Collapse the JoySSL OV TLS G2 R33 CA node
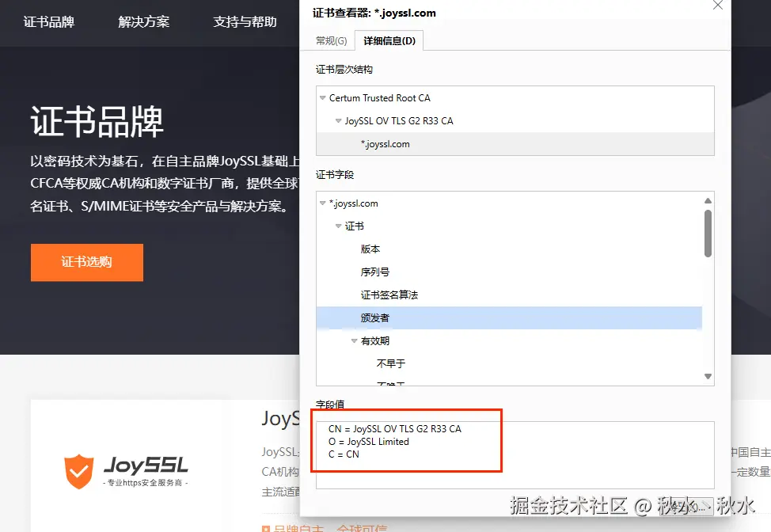The image size is (771, 532). (x=338, y=121)
